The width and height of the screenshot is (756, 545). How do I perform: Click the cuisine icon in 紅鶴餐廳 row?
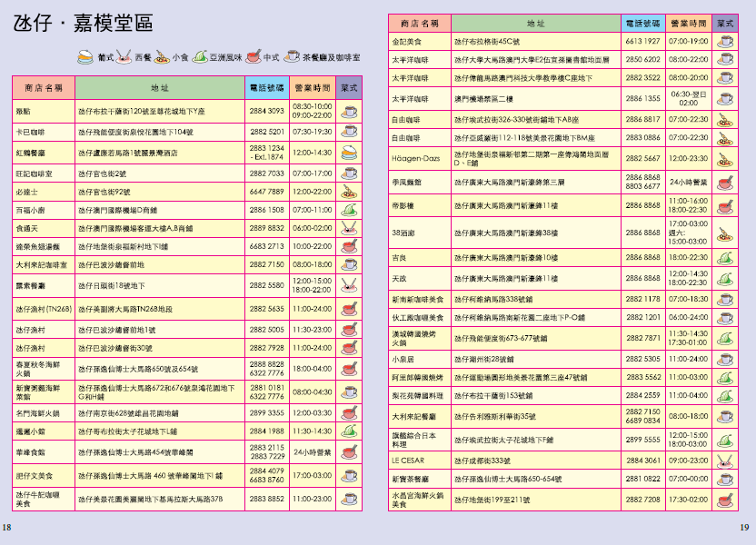[x=349, y=151]
